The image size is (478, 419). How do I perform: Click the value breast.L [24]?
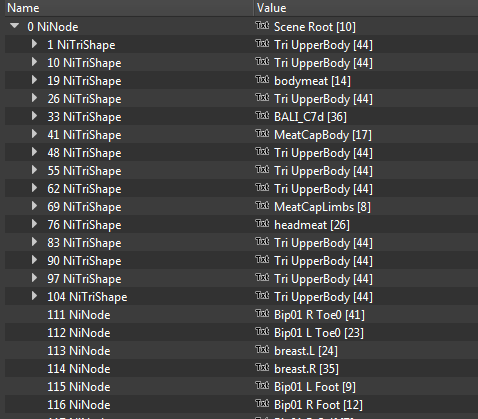(x=306, y=351)
